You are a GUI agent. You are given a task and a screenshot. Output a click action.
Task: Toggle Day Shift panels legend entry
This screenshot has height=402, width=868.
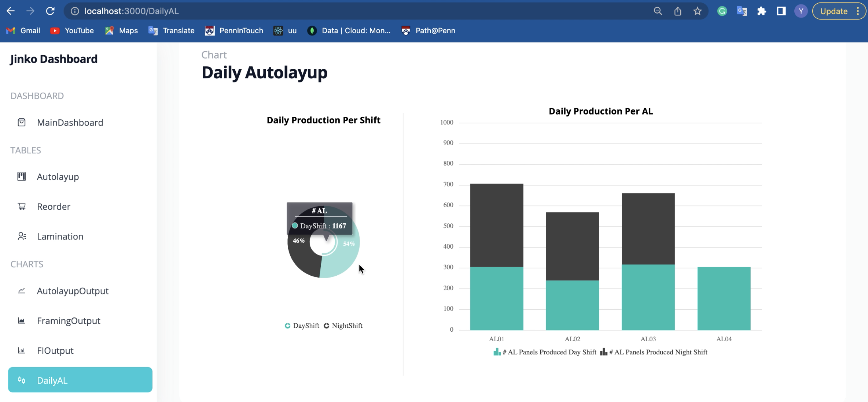[x=545, y=352]
